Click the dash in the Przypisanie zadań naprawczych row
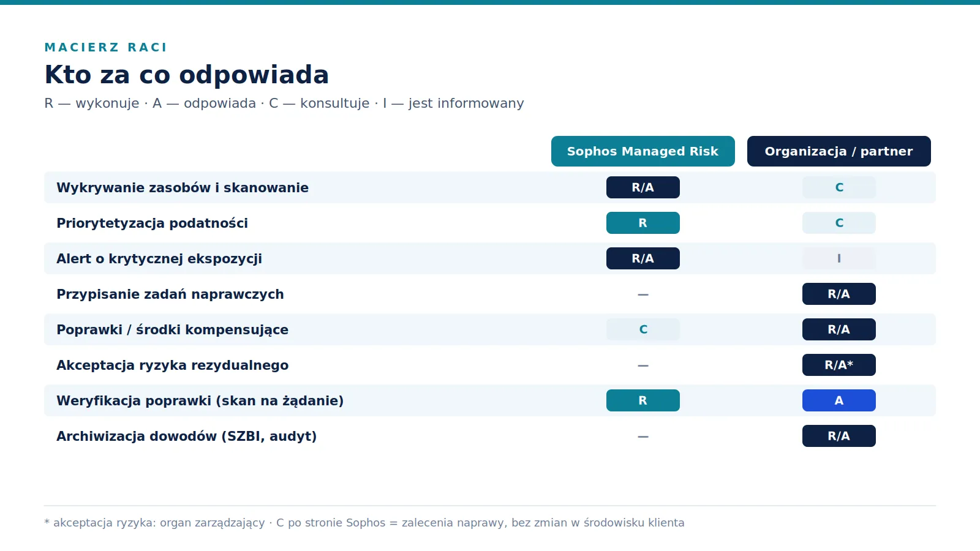The image size is (980, 551). (643, 294)
